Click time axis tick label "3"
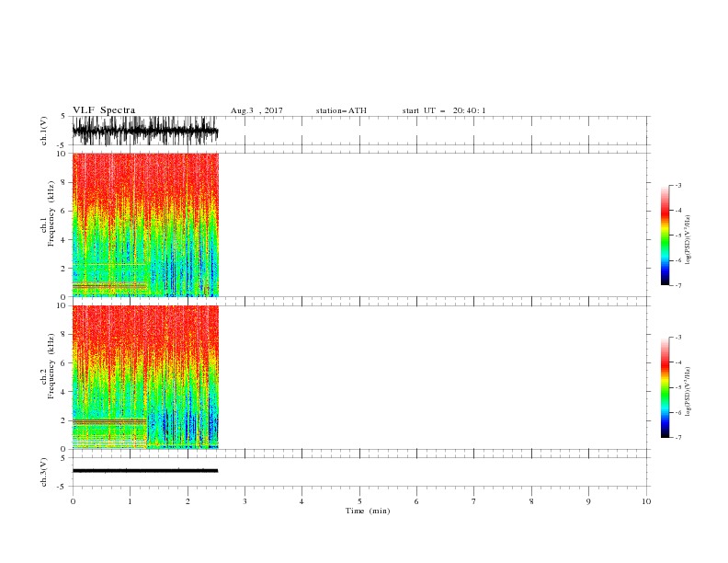Image resolution: width=728 pixels, height=563 pixels. tap(245, 501)
